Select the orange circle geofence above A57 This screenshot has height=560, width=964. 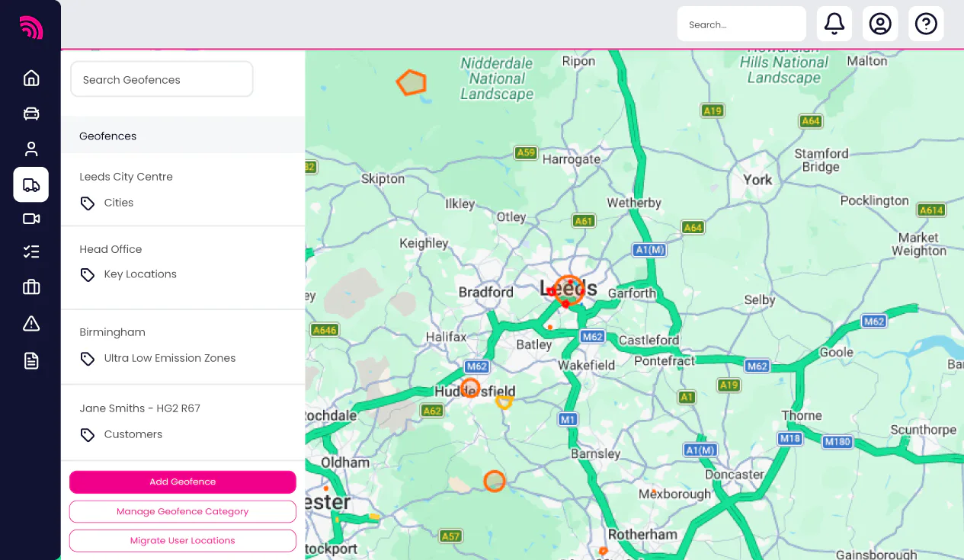[x=495, y=481]
